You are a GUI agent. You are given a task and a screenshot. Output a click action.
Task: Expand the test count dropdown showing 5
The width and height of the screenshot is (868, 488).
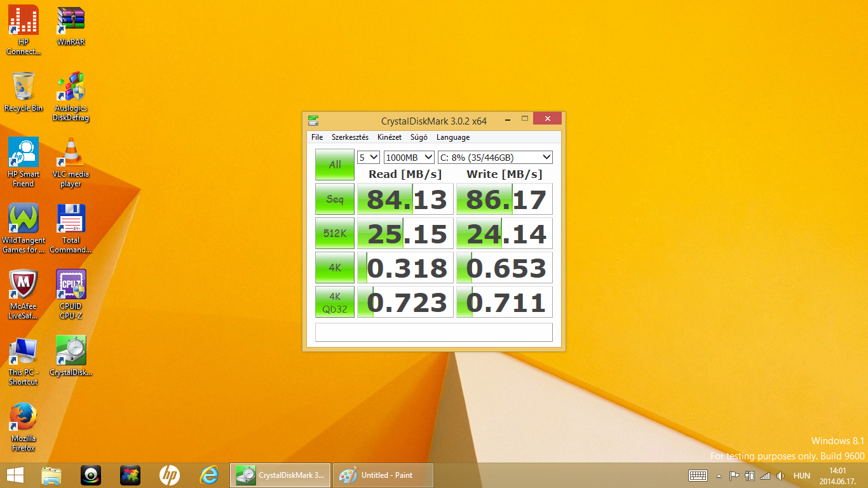(x=368, y=158)
